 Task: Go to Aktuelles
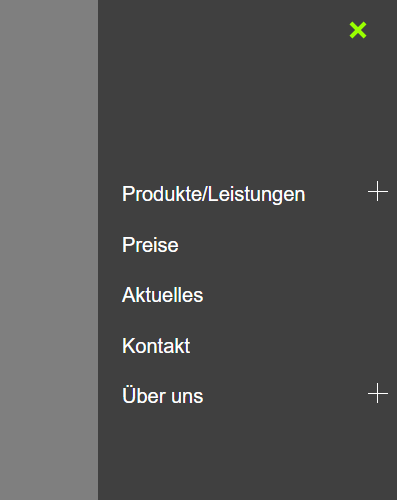coord(162,295)
